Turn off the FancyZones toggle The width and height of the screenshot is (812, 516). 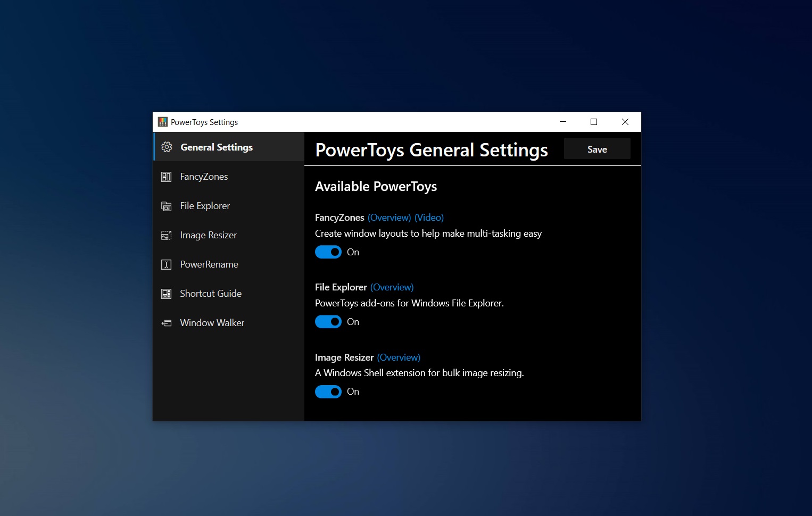point(328,252)
